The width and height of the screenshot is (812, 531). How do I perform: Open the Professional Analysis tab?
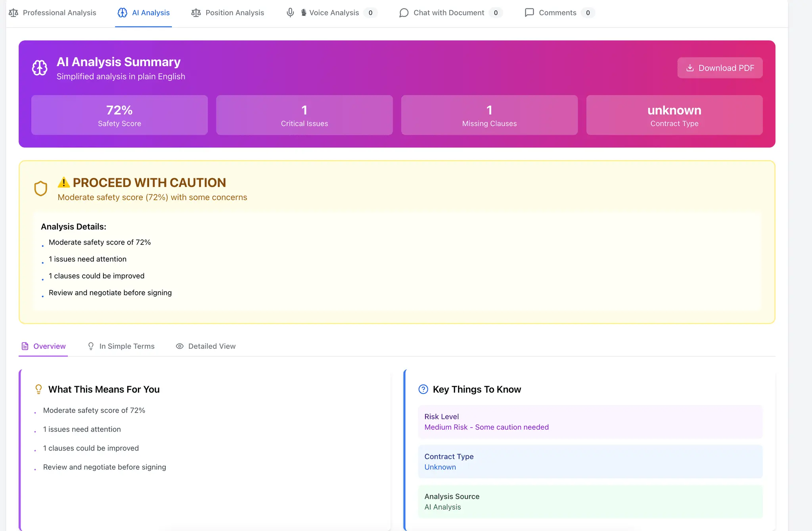tap(52, 13)
